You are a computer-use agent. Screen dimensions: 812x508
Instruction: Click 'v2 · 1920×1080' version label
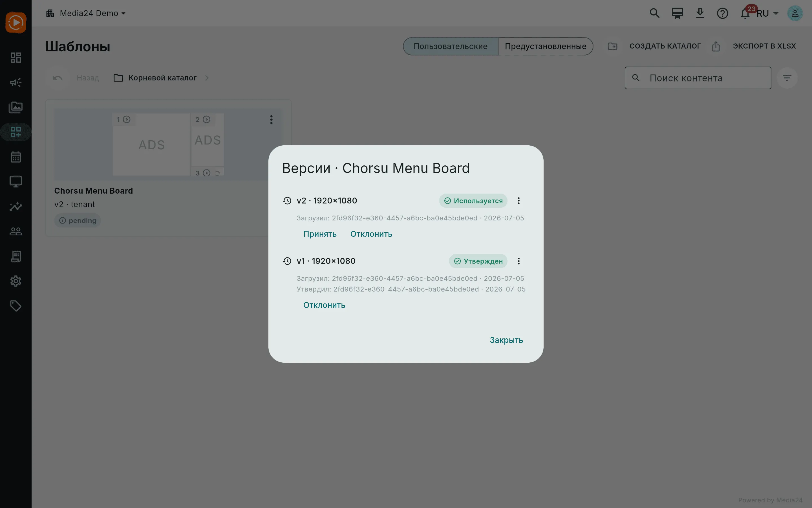[327, 201]
